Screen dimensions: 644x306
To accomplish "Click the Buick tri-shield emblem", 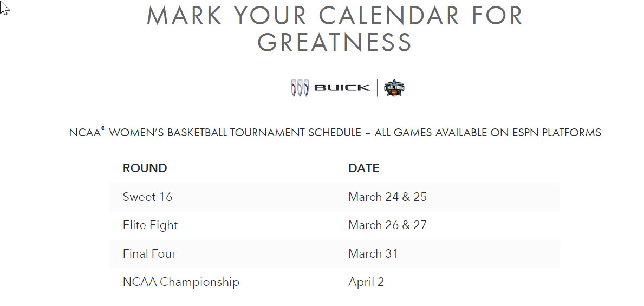I will (300, 88).
